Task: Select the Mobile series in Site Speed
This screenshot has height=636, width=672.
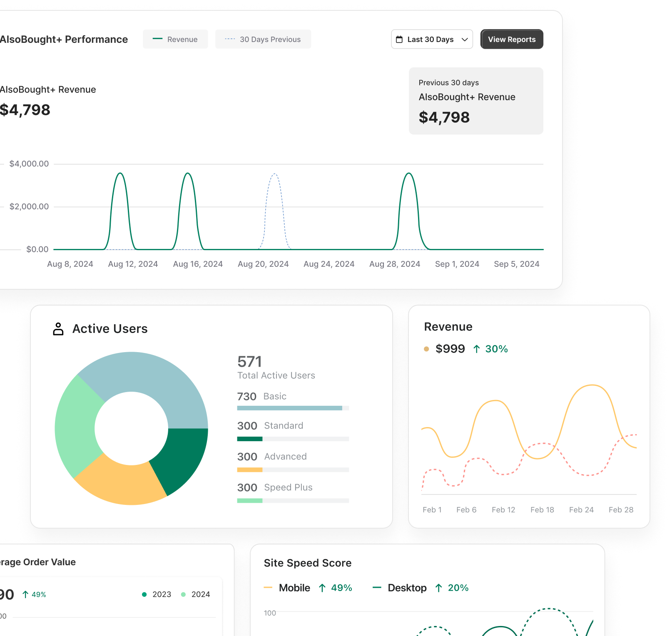Action: 294,588
